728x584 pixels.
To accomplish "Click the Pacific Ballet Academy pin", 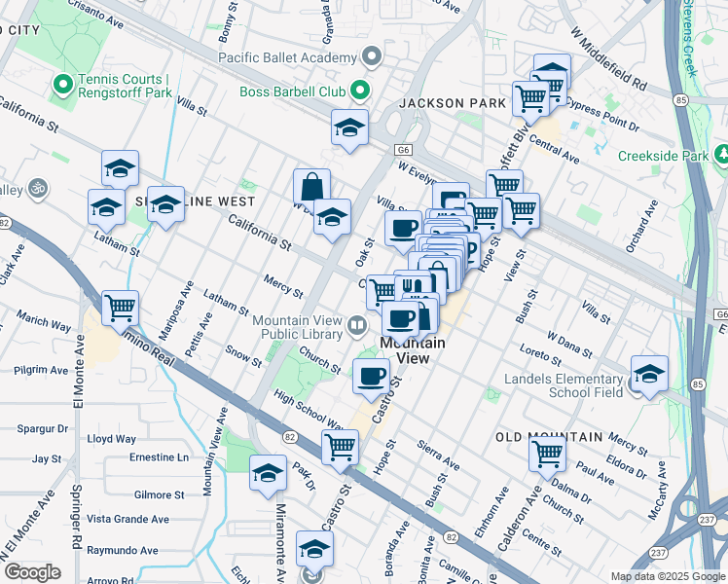I will click(372, 56).
